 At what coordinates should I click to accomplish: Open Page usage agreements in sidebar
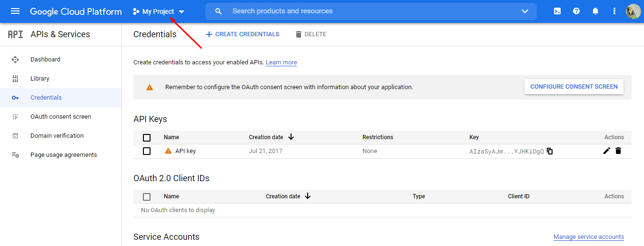point(64,155)
